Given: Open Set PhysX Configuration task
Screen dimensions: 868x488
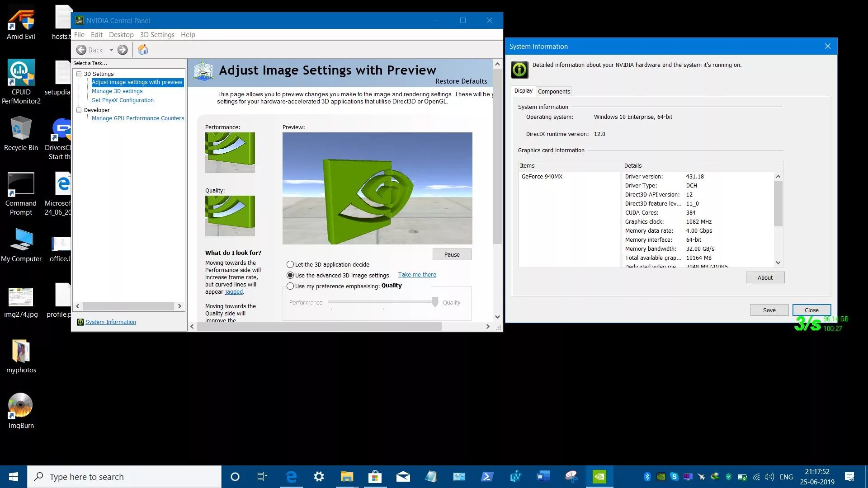Looking at the screenshot, I should pos(123,100).
